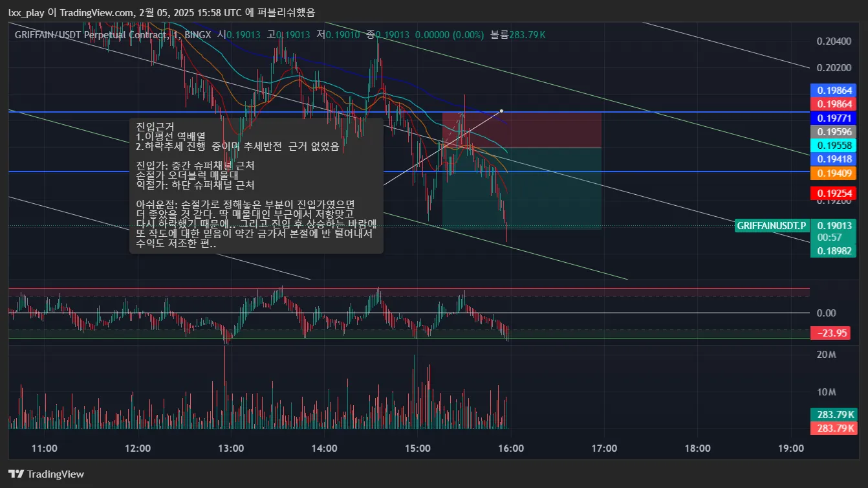Viewport: 868px width, 488px height.
Task: Click the white trend line endpoint dot
Action: (x=501, y=111)
